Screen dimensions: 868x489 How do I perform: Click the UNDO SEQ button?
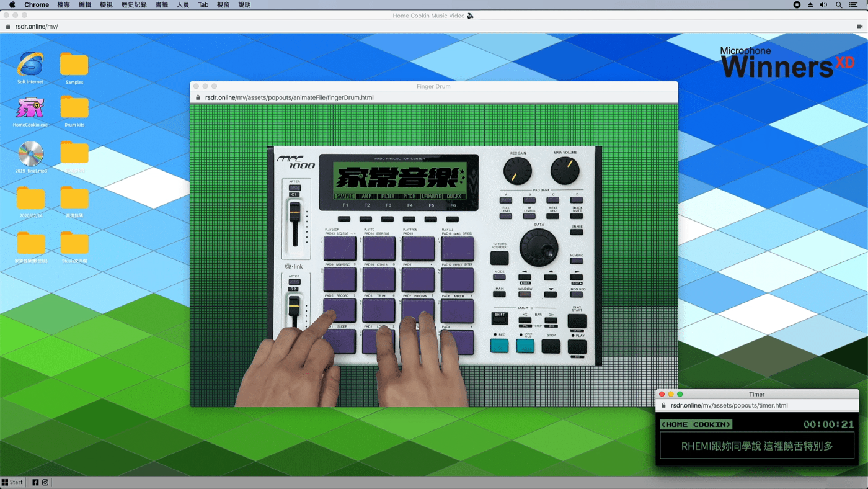point(577,294)
